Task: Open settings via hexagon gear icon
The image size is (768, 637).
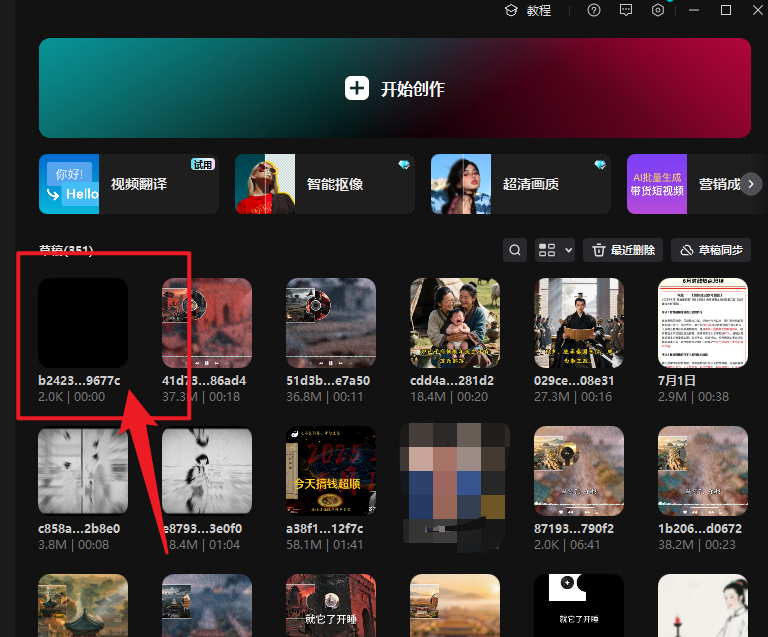Action: 658,10
